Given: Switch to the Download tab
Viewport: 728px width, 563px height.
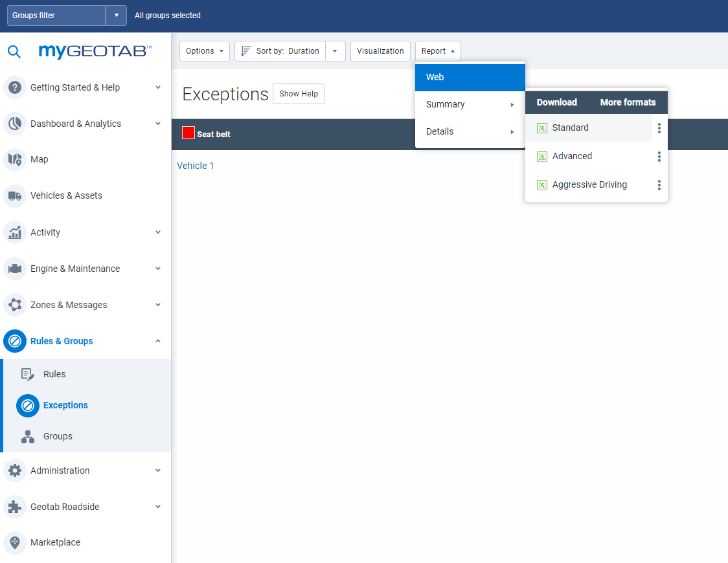Looking at the screenshot, I should click(x=556, y=102).
